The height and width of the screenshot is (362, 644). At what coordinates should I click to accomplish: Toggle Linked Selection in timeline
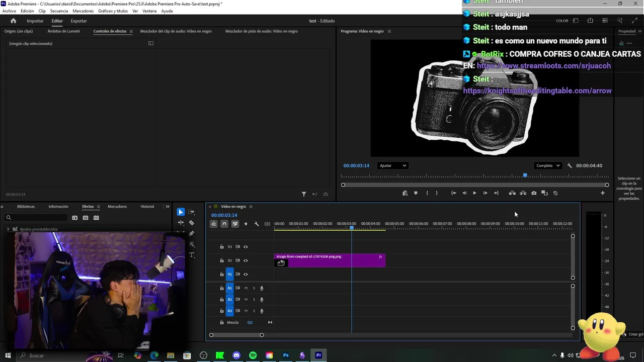click(x=235, y=224)
